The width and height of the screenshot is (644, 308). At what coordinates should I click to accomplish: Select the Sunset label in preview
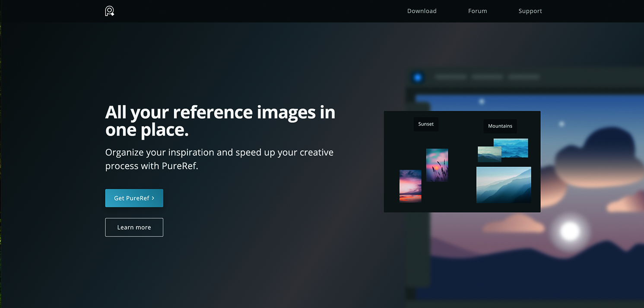tap(426, 124)
